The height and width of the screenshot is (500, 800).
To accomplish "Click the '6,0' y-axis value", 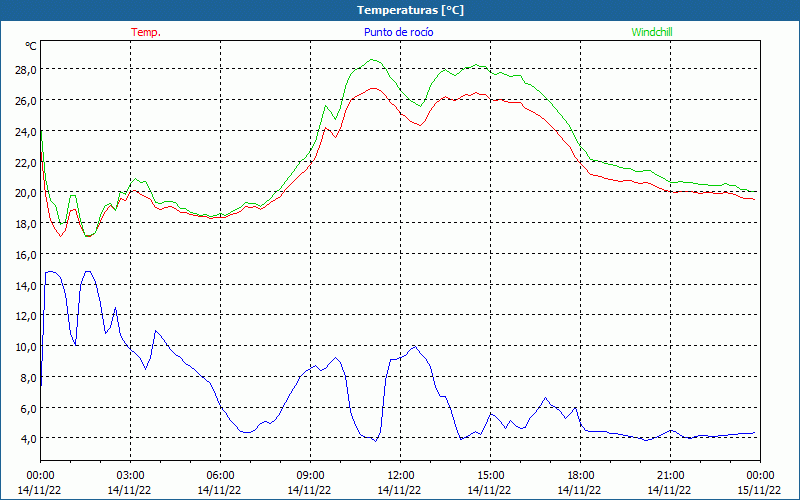I will point(28,408).
